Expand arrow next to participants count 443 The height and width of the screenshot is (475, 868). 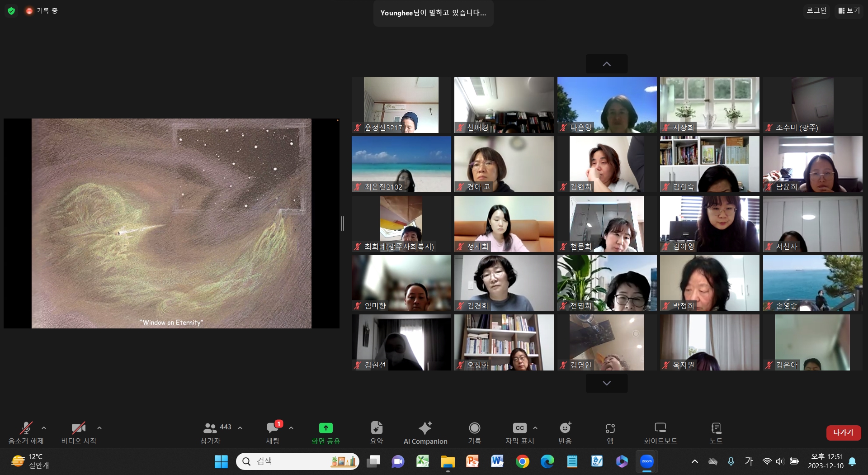240,427
